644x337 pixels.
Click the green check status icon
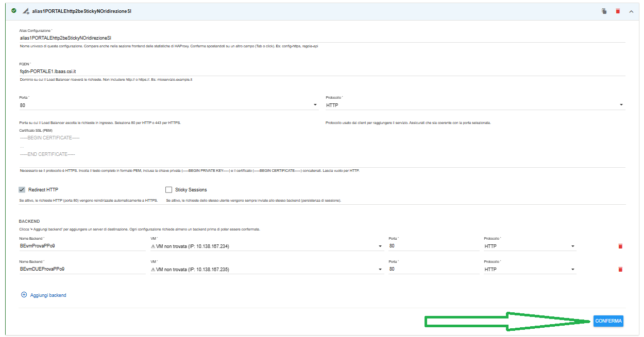13,10
